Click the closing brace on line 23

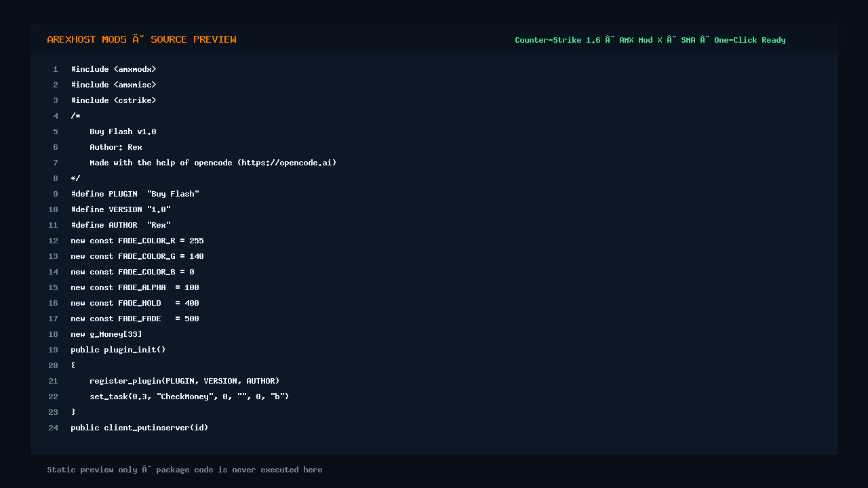73,412
